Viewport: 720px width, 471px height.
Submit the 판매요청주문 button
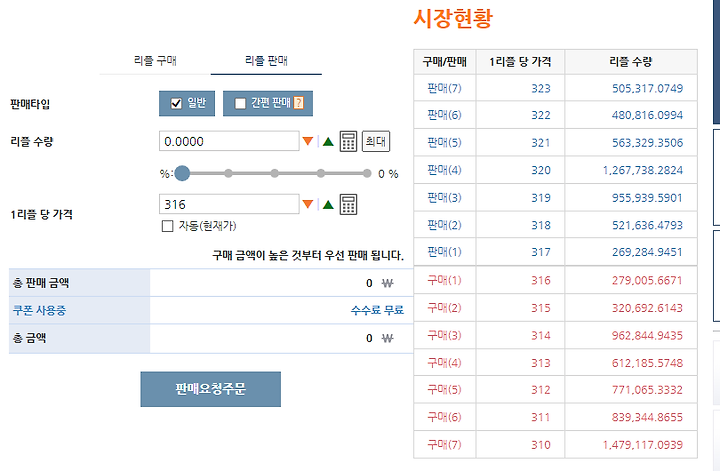coord(211,389)
